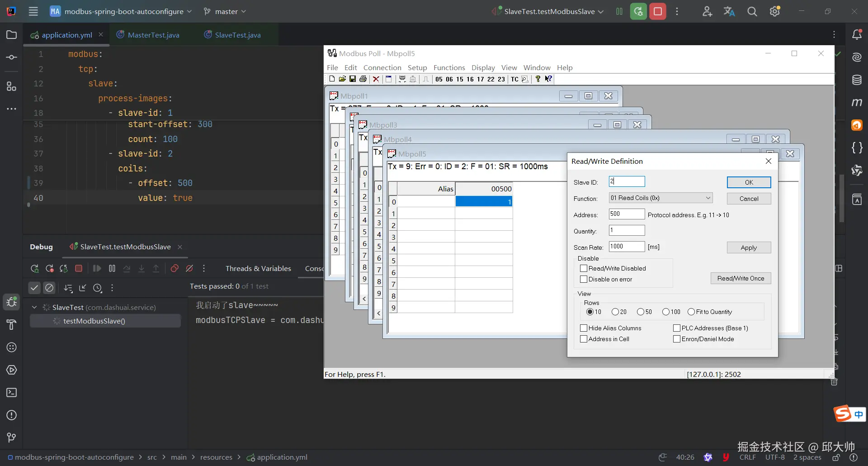Click the Read/Write Once button
868x466 pixels.
click(x=741, y=279)
